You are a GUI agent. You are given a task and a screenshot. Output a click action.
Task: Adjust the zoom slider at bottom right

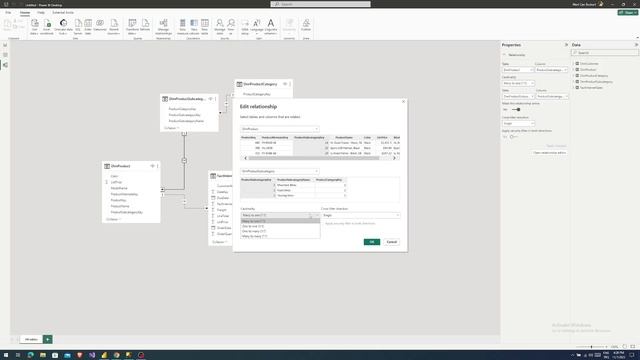point(591,347)
